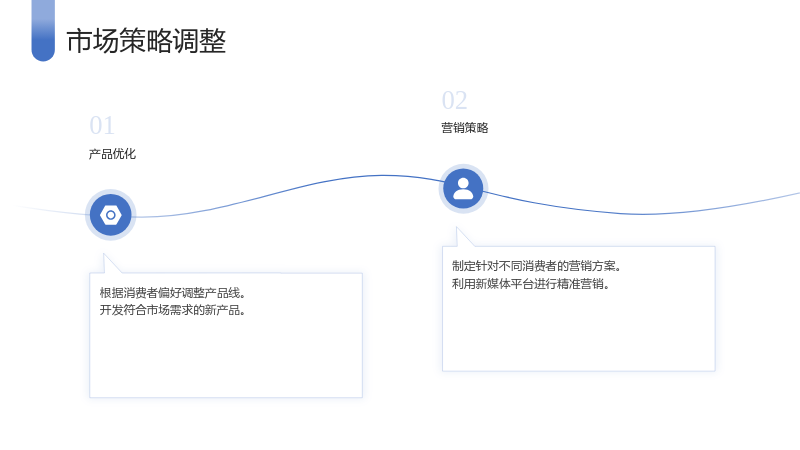
Task: Select the slide title 市场策略调整
Action: 146,41
